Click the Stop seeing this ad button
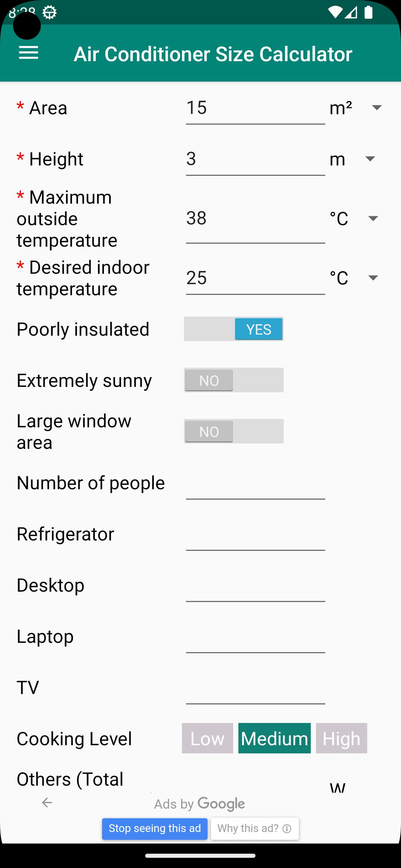The height and width of the screenshot is (868, 401). coord(155,829)
